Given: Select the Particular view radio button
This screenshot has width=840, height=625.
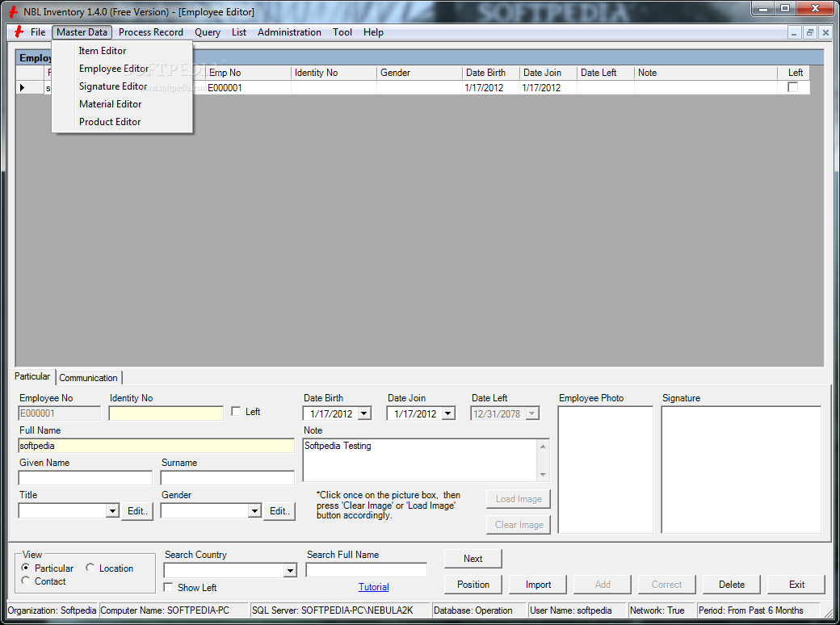Looking at the screenshot, I should pos(26,568).
